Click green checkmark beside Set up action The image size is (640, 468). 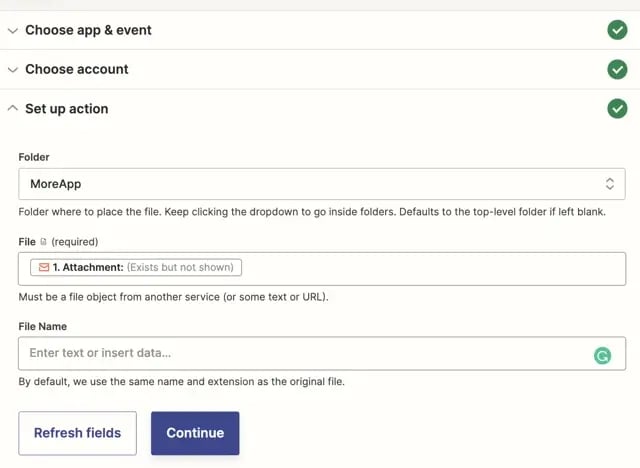coord(617,108)
